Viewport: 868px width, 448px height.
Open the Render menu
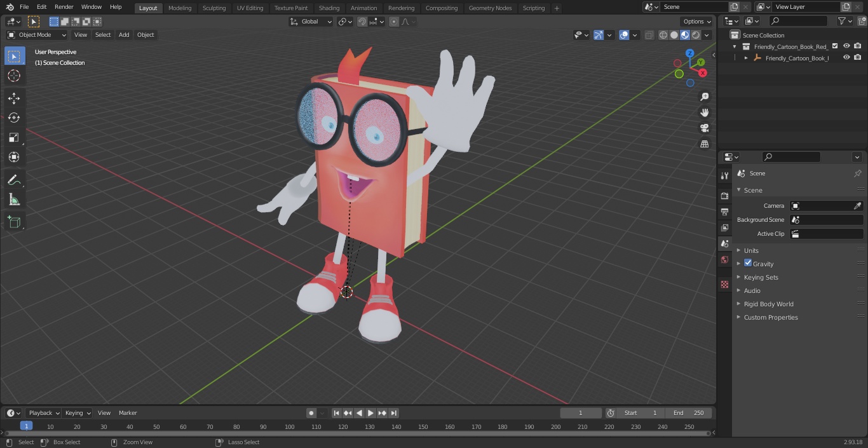point(64,7)
